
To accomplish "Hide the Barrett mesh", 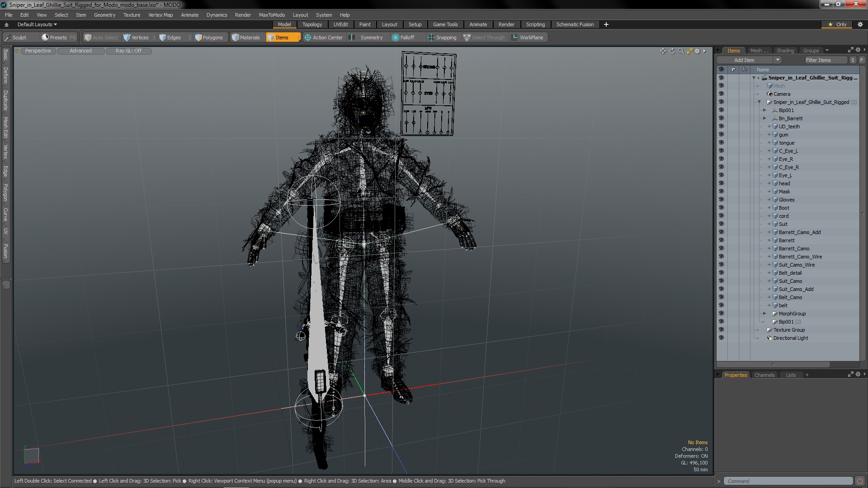I will click(721, 240).
